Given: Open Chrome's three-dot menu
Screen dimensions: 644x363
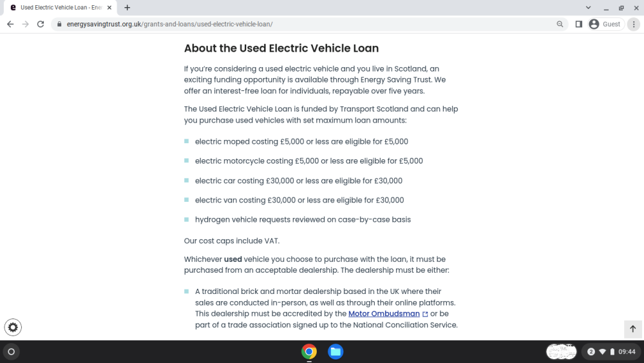Looking at the screenshot, I should 634,25.
